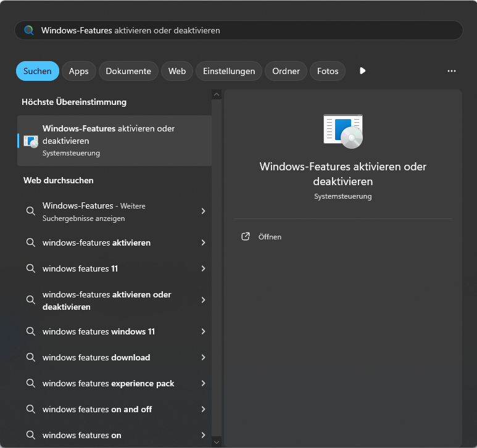Click search icon beside 'windows features download'
Screen dimensions: 477x448
(x=31, y=357)
